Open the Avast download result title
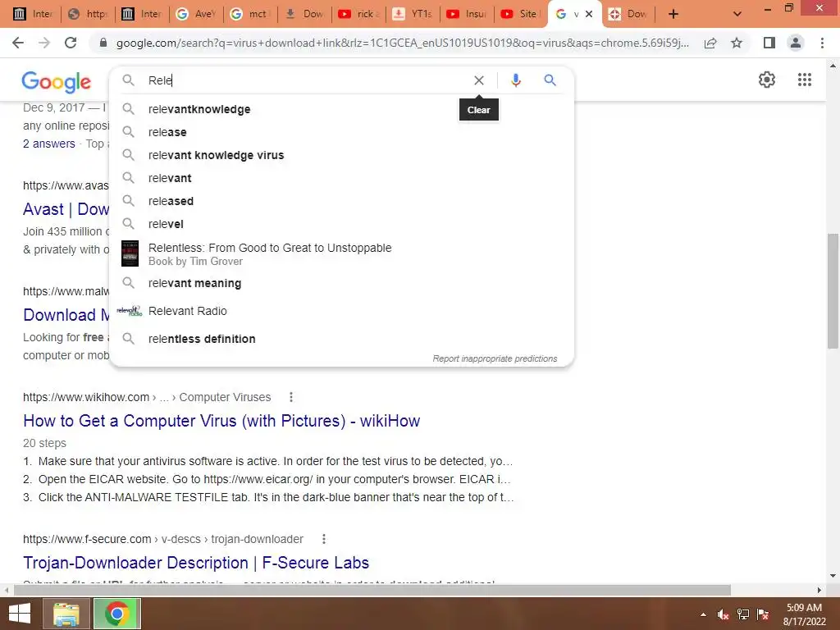840x630 pixels. coord(66,209)
